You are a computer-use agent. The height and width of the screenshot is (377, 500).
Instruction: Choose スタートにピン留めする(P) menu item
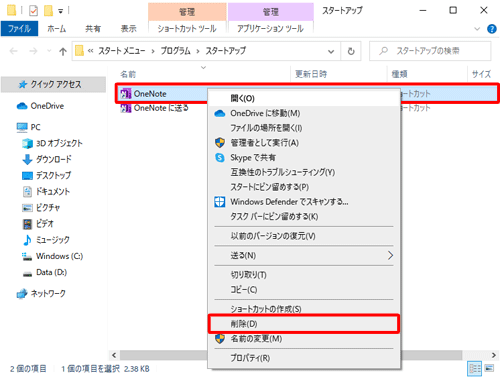point(304,187)
